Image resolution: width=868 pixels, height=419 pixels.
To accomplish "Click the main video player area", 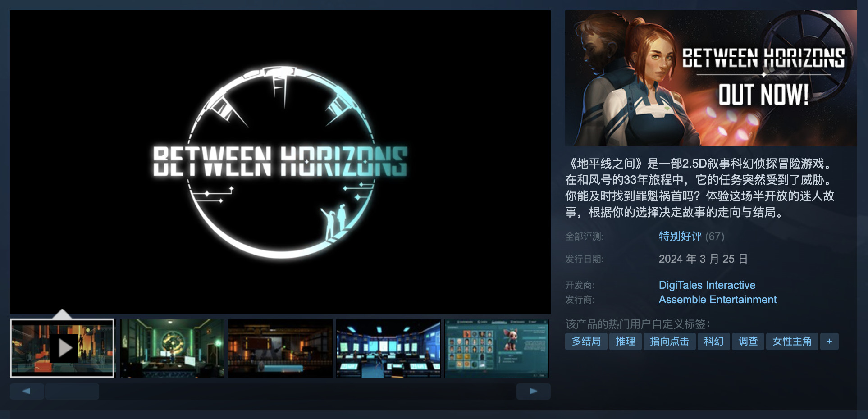I will click(x=280, y=162).
